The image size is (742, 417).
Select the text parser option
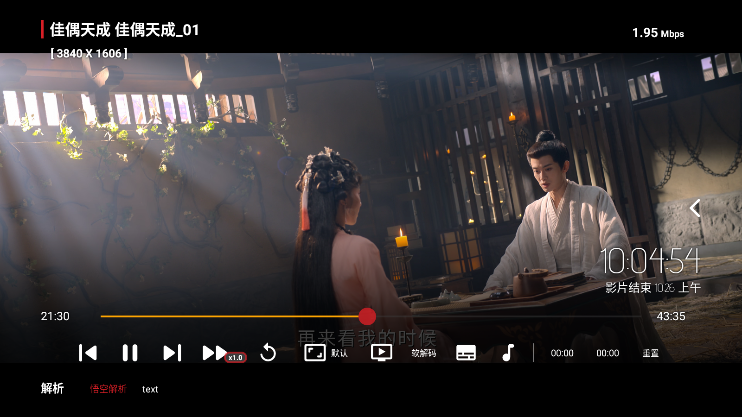click(150, 389)
